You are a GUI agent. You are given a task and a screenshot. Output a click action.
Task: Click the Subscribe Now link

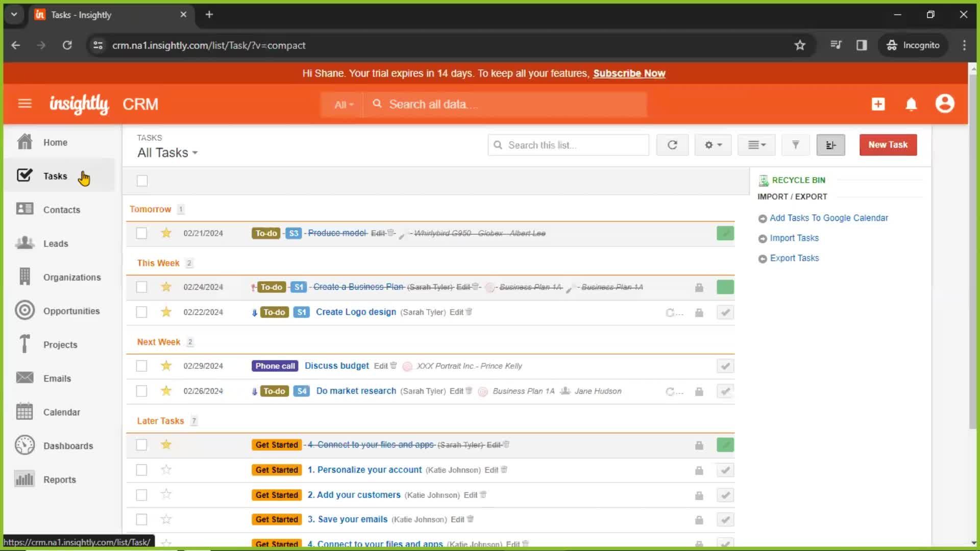pos(629,73)
